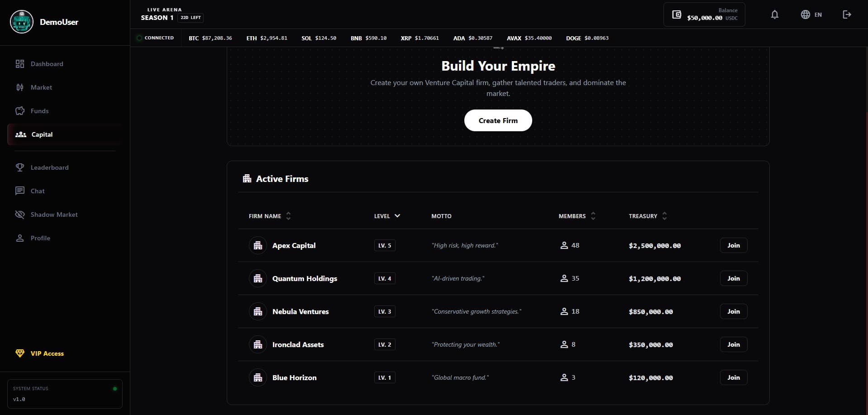Image resolution: width=868 pixels, height=415 pixels.
Task: Click the Blue Horizon firm icon
Action: click(258, 377)
